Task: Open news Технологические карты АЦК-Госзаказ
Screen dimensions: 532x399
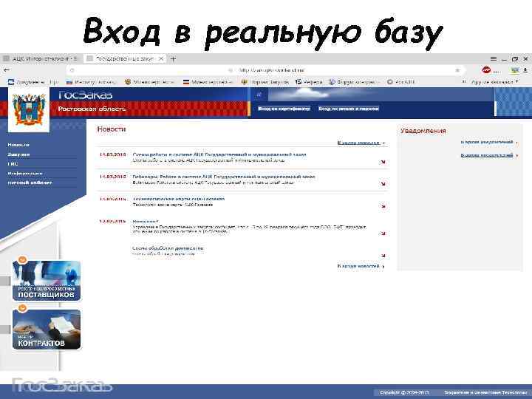Action: click(179, 199)
